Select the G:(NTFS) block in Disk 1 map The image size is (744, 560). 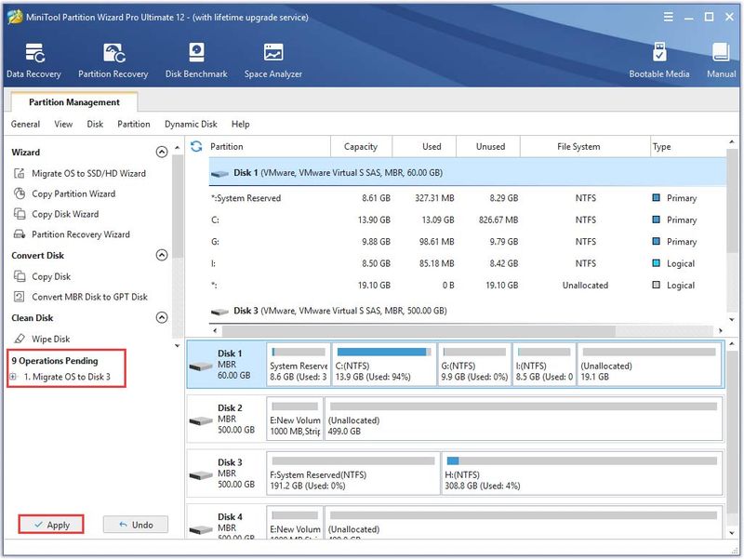pos(474,365)
